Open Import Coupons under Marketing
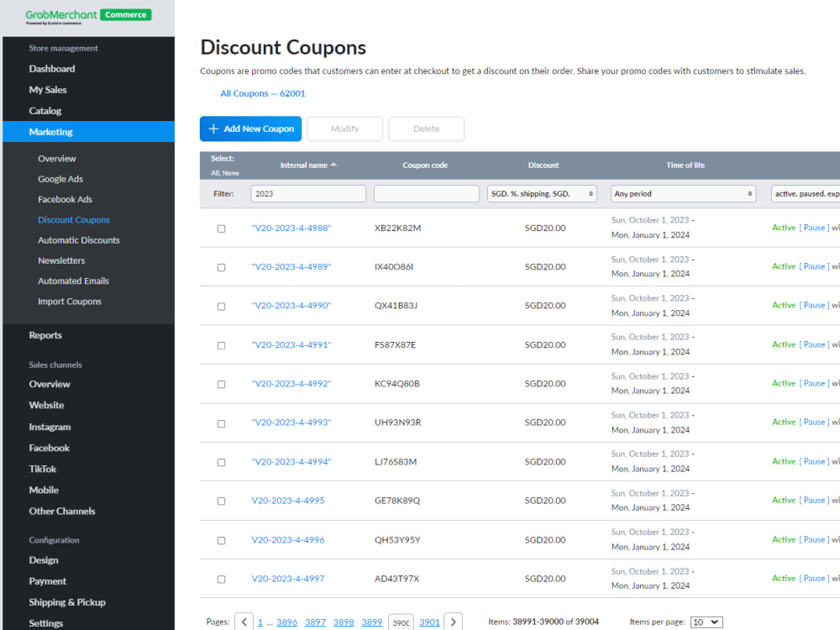The image size is (840, 630). [70, 302]
